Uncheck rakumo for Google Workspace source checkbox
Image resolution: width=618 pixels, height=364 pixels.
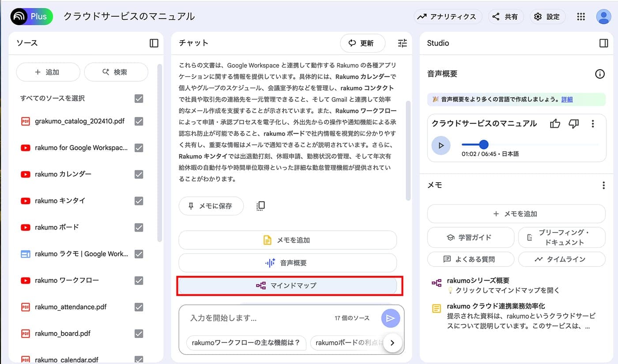pos(139,148)
